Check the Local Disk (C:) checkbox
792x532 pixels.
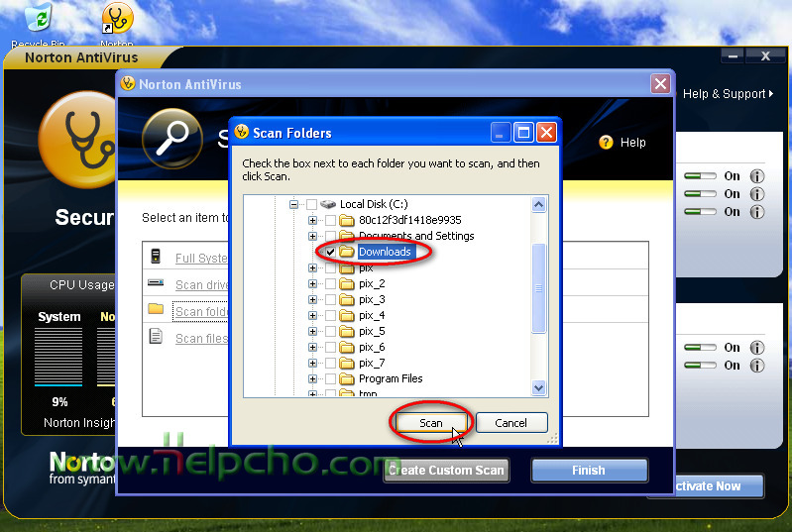click(311, 204)
